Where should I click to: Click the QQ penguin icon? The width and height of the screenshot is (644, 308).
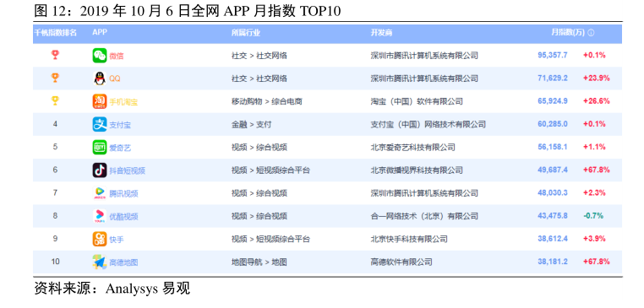point(100,78)
